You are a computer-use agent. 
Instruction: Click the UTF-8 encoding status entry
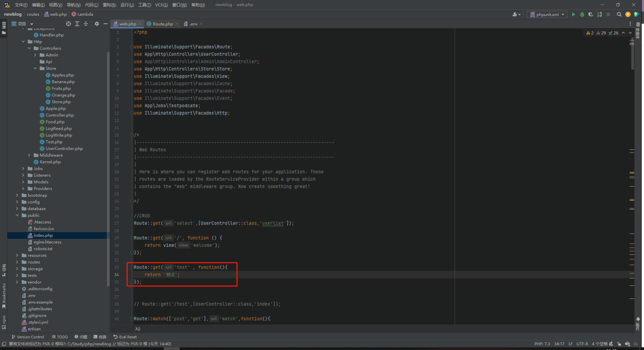click(582, 344)
